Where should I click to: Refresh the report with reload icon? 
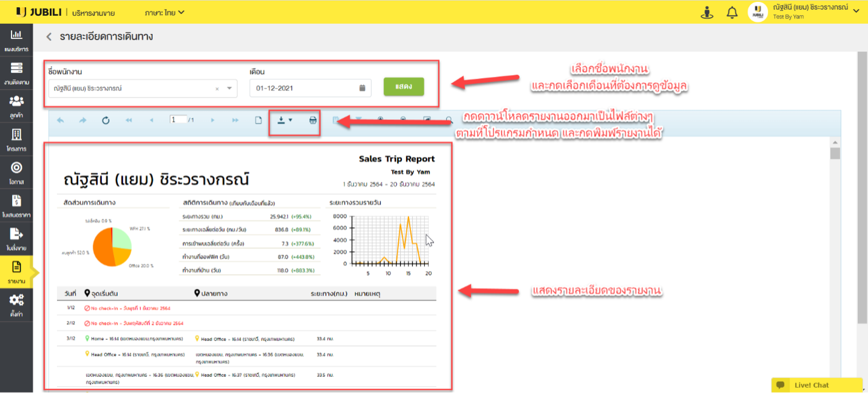click(106, 120)
